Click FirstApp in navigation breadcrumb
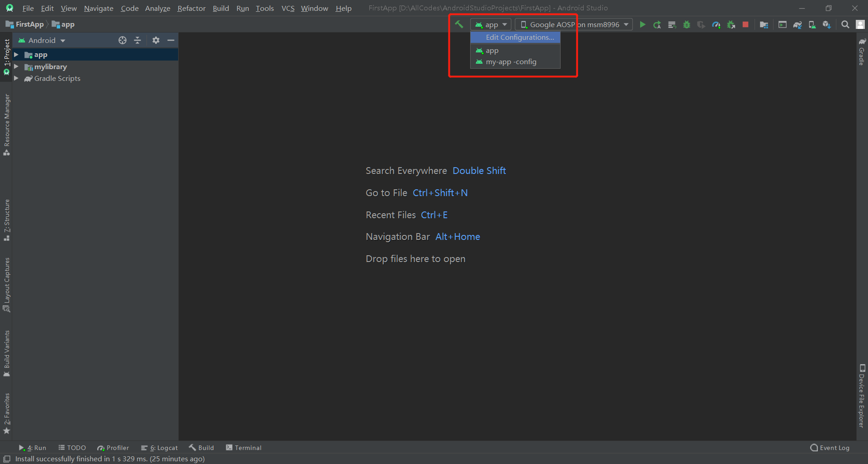Image resolution: width=868 pixels, height=464 pixels. 25,24
